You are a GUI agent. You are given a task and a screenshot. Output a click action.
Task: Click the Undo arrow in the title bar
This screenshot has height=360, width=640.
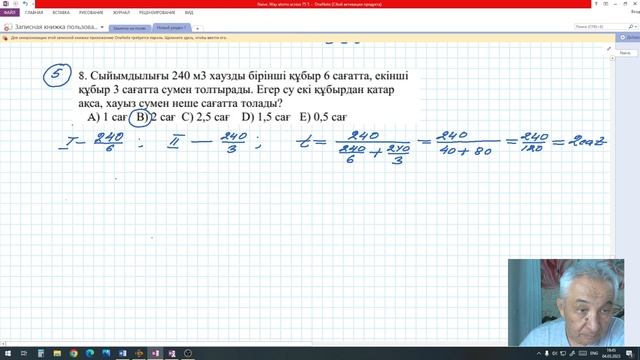[x=25, y=4]
